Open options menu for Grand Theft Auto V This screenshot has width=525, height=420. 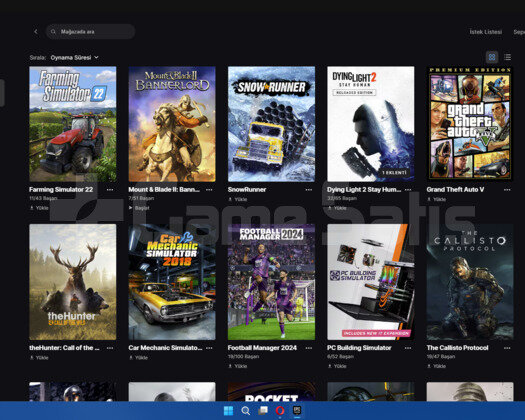pos(507,190)
